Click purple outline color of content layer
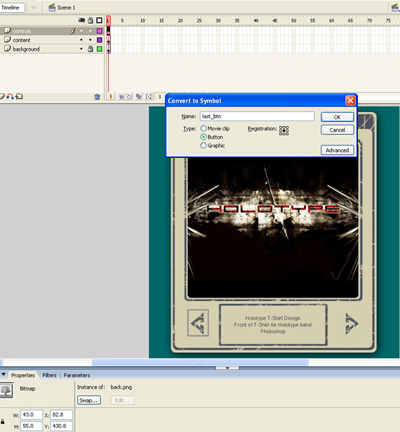 pos(99,40)
